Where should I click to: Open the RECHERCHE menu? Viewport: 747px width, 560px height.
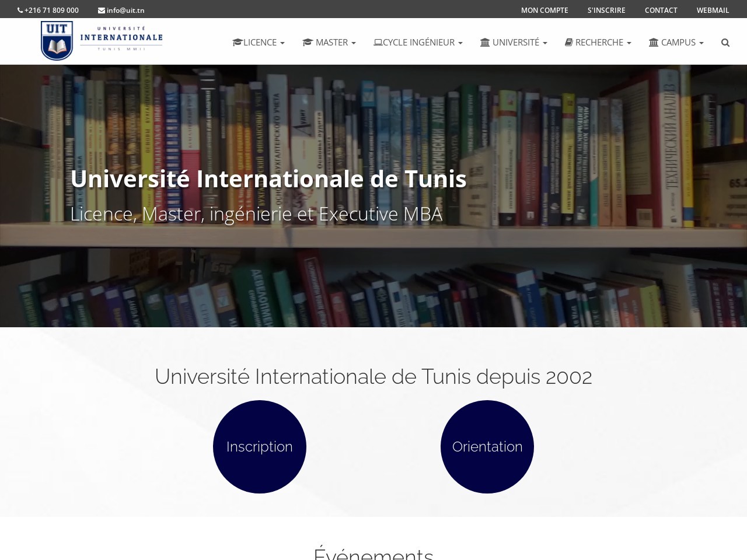tap(598, 43)
